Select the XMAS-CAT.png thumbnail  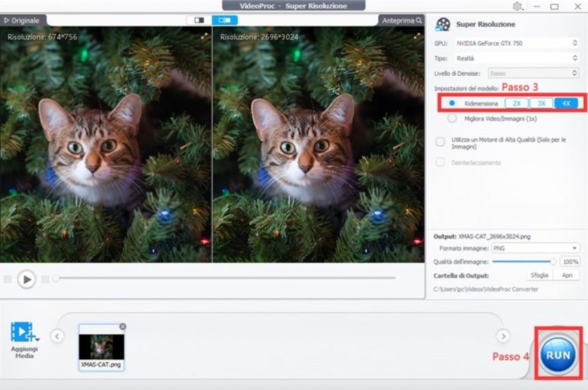pyautogui.click(x=101, y=347)
